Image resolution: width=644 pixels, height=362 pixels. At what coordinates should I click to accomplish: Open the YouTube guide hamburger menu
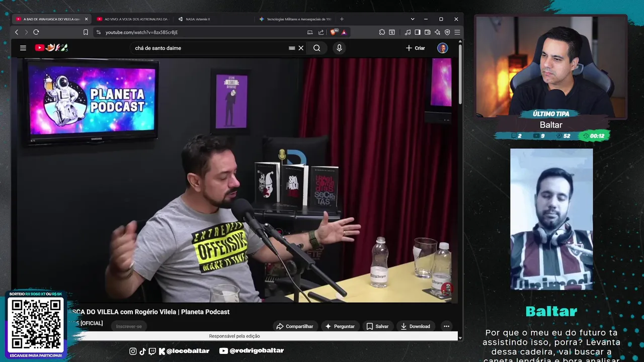coord(23,48)
